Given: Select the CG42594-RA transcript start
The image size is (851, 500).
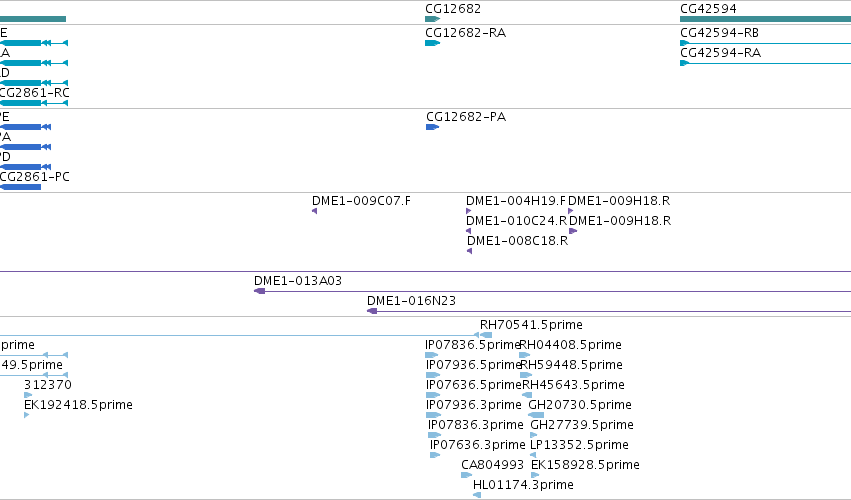Looking at the screenshot, I should click(684, 63).
